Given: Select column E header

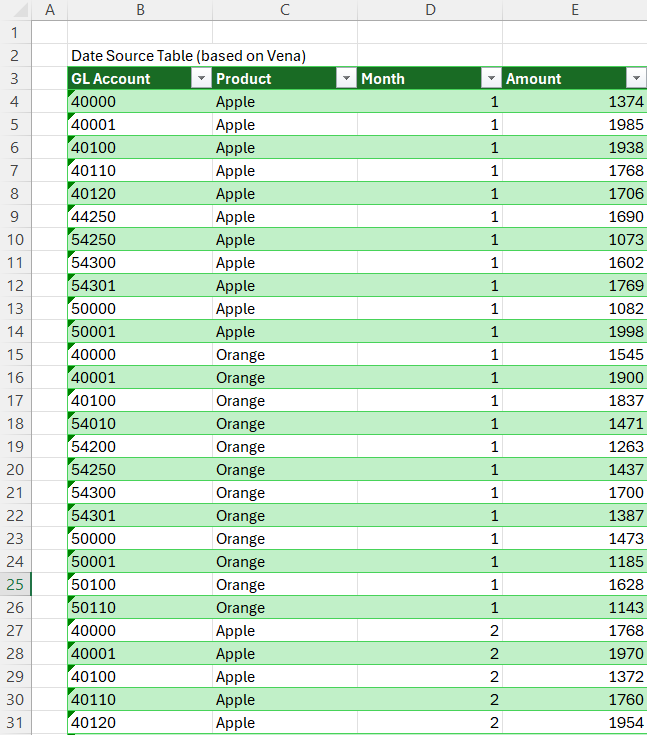Looking at the screenshot, I should tap(575, 10).
